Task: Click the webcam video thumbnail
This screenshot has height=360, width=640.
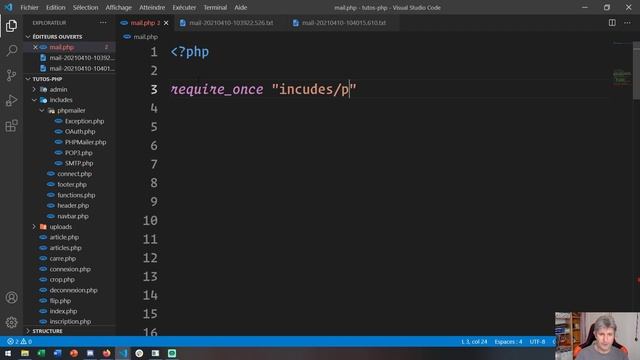Action: 597,336
